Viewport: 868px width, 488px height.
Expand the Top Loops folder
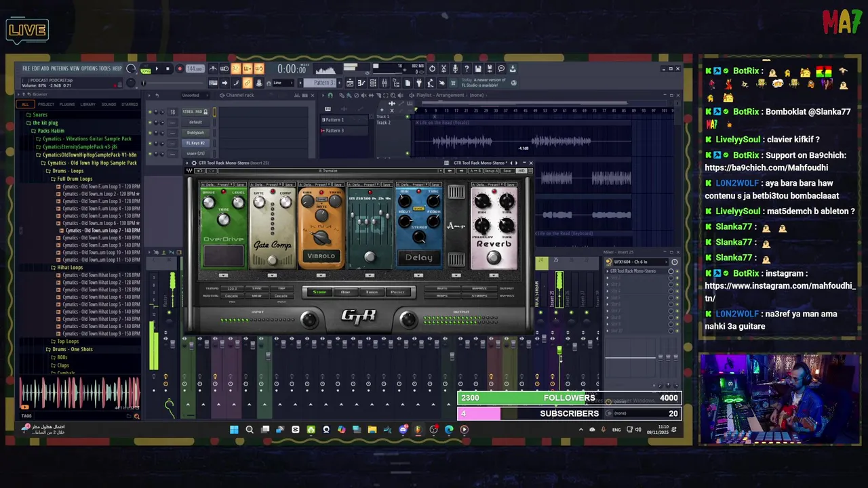[66, 342]
